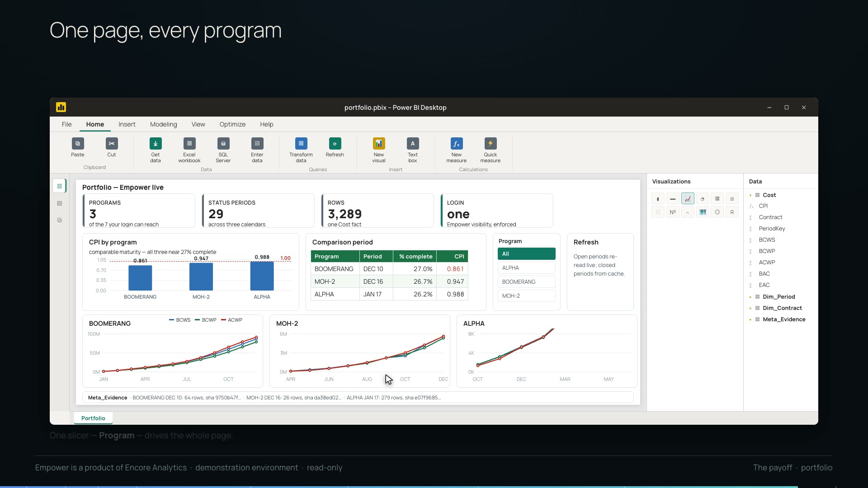The width and height of the screenshot is (868, 488).
Task: Switch to the Modeling ribbon tab
Action: 164,124
